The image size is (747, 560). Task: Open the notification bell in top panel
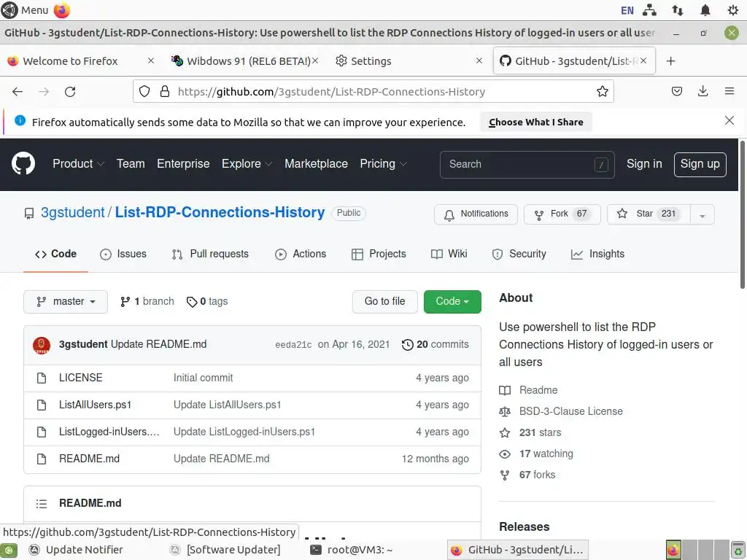tap(705, 10)
